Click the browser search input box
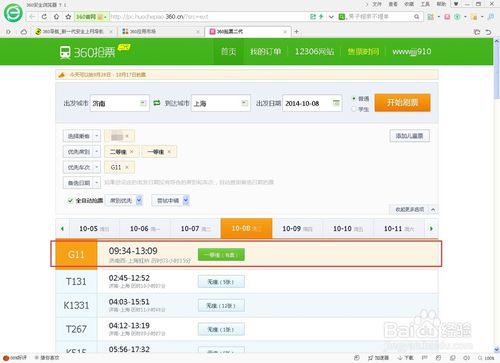The width and height of the screenshot is (500, 363). coord(380,17)
